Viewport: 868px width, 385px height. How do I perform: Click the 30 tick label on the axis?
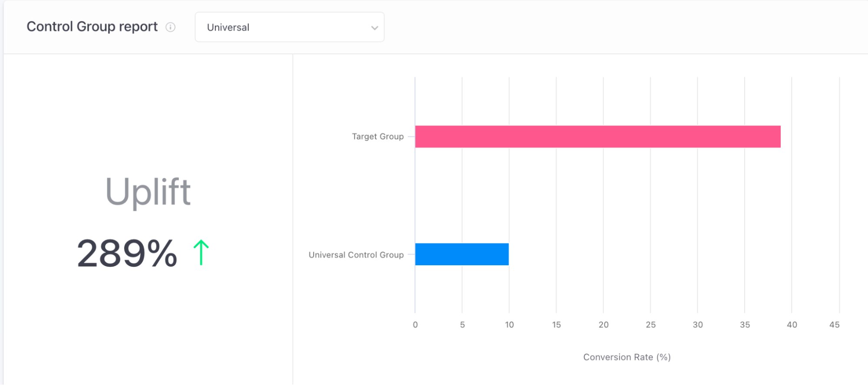click(x=697, y=325)
